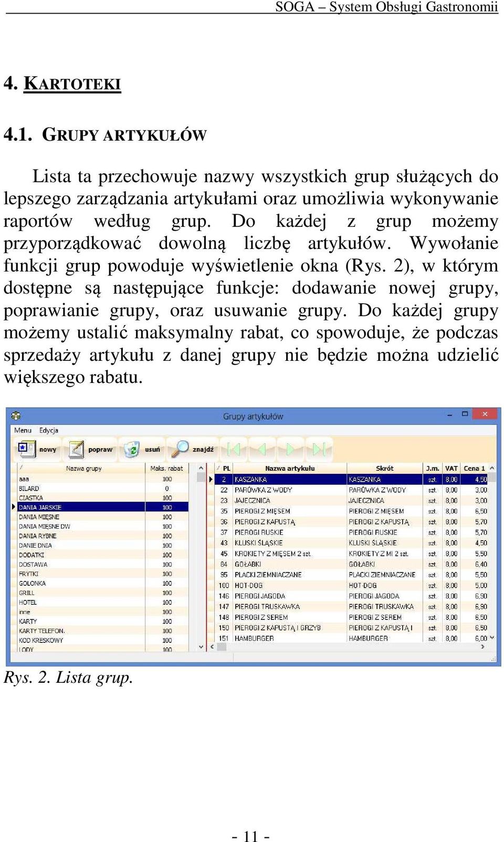
Task: Select the 'KOD KRESKOWY' group row
Action: coord(102,640)
